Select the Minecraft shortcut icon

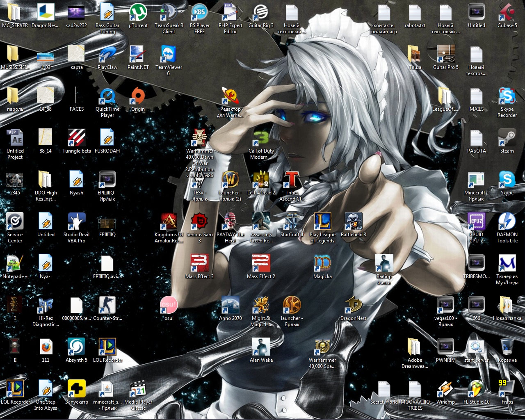pyautogui.click(x=477, y=180)
